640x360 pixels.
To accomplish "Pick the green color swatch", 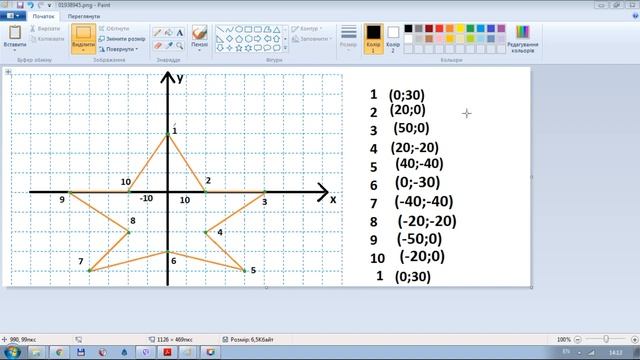I will pyautogui.click(x=470, y=28).
